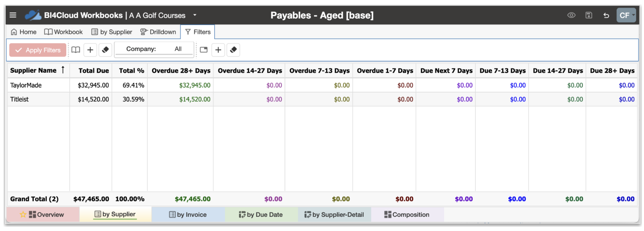This screenshot has height=231, width=644.
Task: Select the Filters tab
Action: click(x=198, y=32)
